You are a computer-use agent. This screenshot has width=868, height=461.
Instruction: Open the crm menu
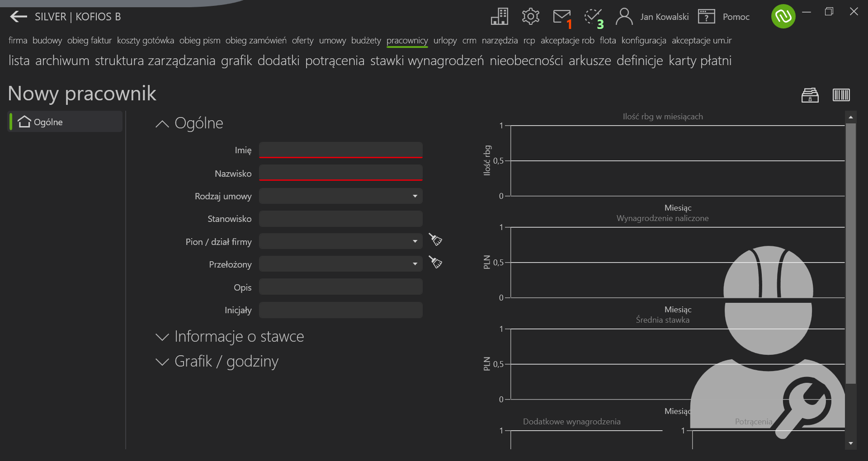[x=469, y=41]
